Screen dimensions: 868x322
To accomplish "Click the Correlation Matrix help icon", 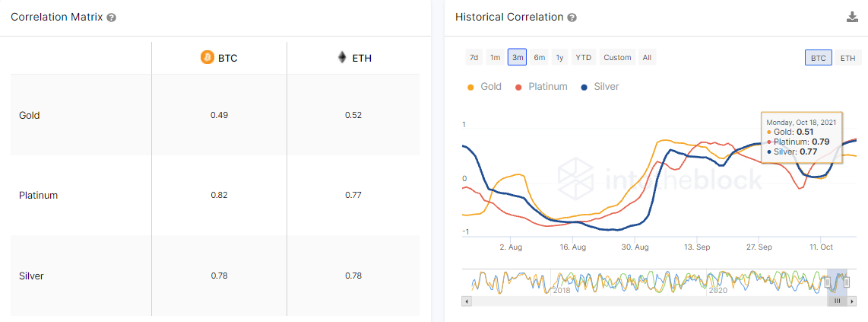I will click(112, 18).
